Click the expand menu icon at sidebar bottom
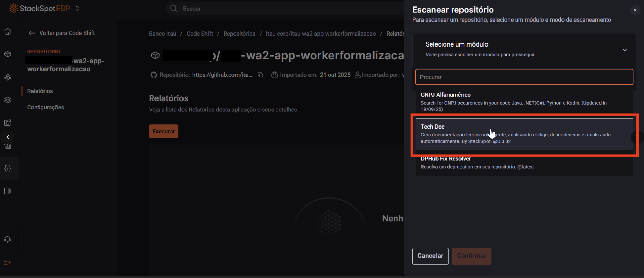The image size is (644, 278). 8,262
